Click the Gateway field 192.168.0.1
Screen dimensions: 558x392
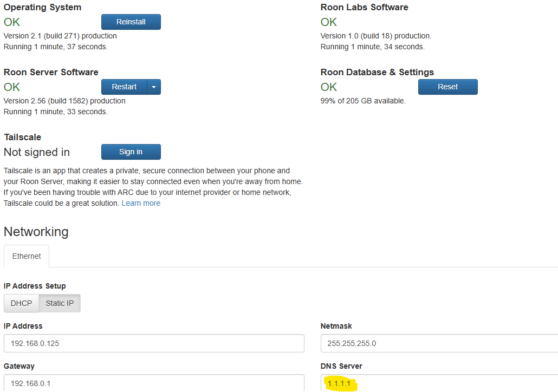click(x=154, y=383)
